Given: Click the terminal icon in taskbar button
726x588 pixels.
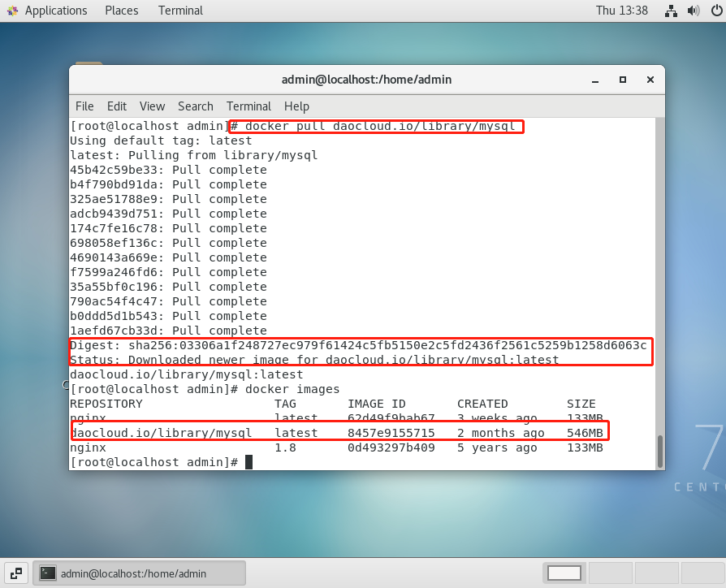Looking at the screenshot, I should tap(48, 573).
